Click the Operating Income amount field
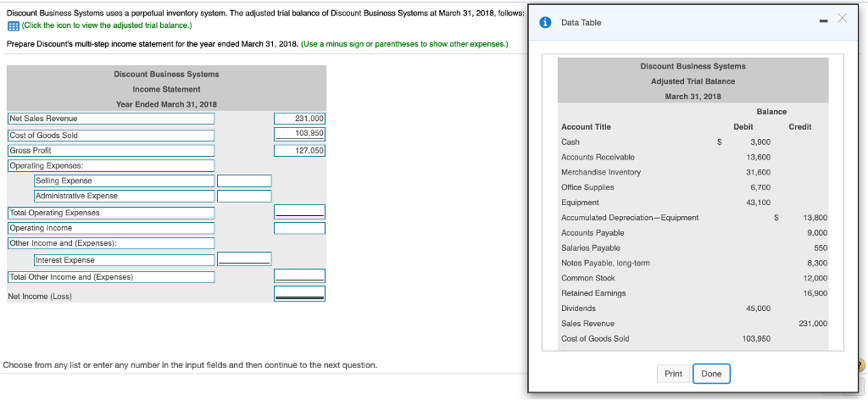 click(299, 228)
